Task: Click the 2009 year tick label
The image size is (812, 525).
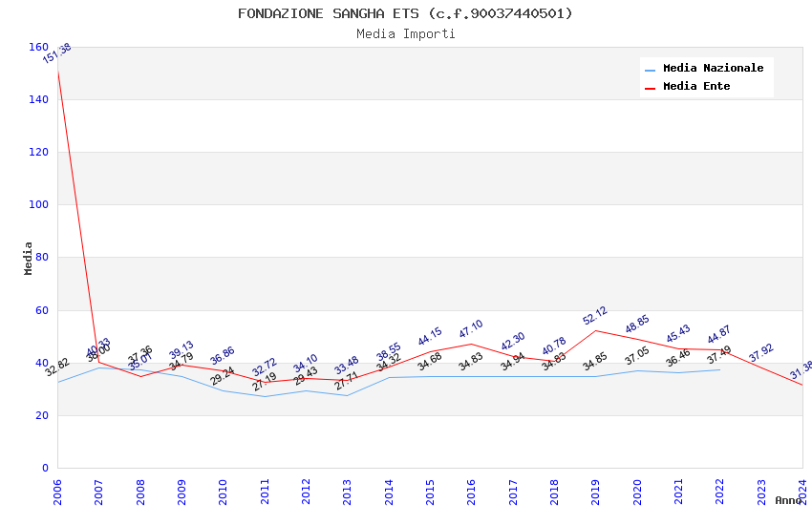Action: (182, 492)
